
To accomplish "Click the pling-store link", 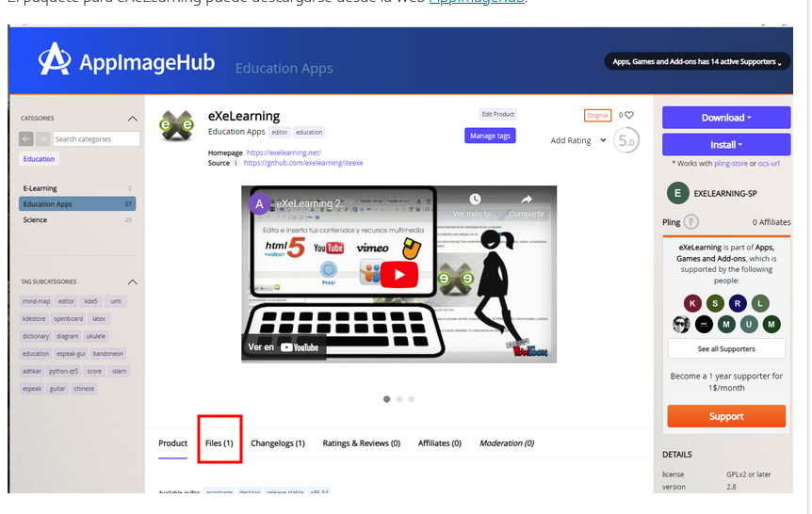I will pyautogui.click(x=731, y=163).
